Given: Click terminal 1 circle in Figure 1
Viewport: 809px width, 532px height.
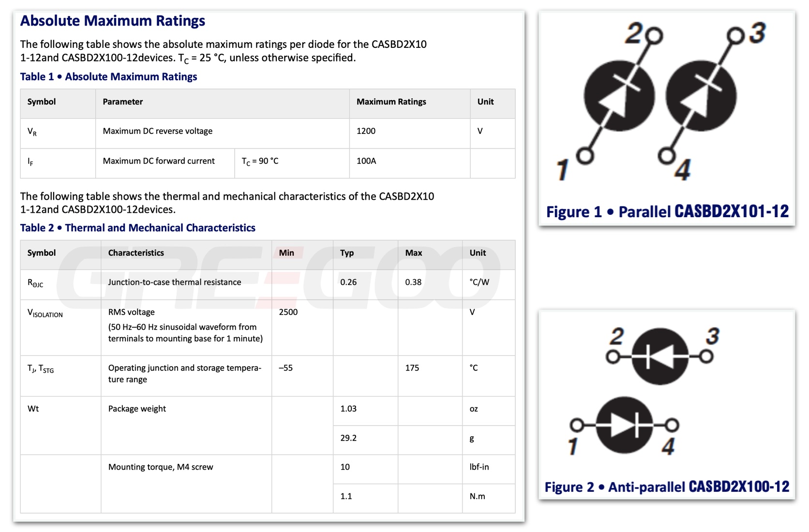Looking at the screenshot, I should (585, 156).
